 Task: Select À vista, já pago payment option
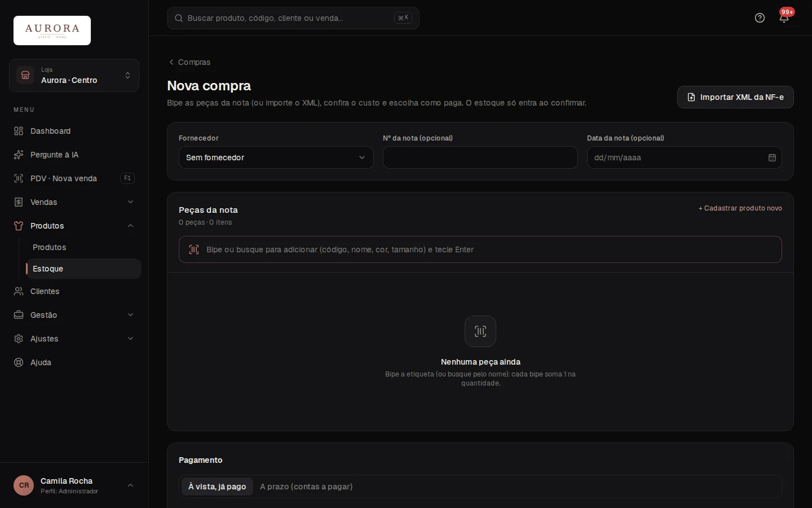(x=217, y=487)
